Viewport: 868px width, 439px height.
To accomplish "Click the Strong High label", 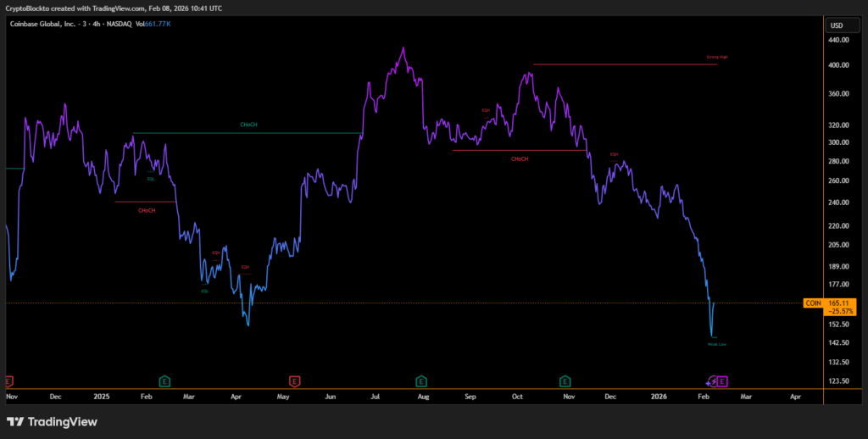I will tap(716, 58).
